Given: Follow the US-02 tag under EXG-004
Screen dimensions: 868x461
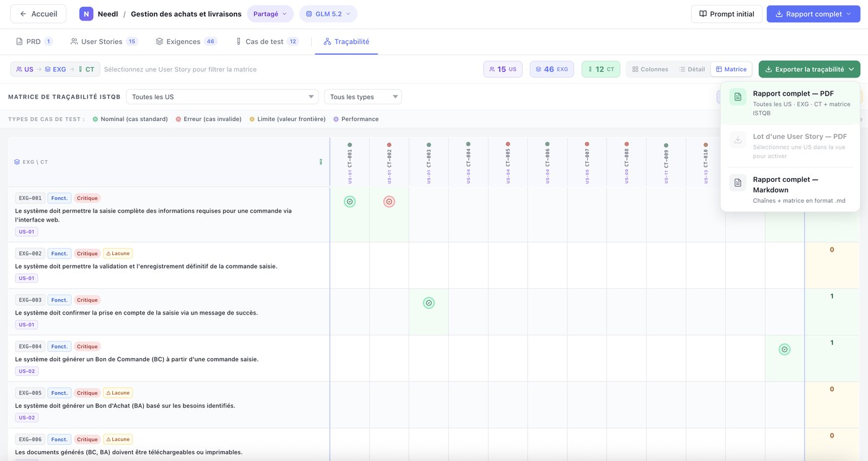Looking at the screenshot, I should point(27,372).
